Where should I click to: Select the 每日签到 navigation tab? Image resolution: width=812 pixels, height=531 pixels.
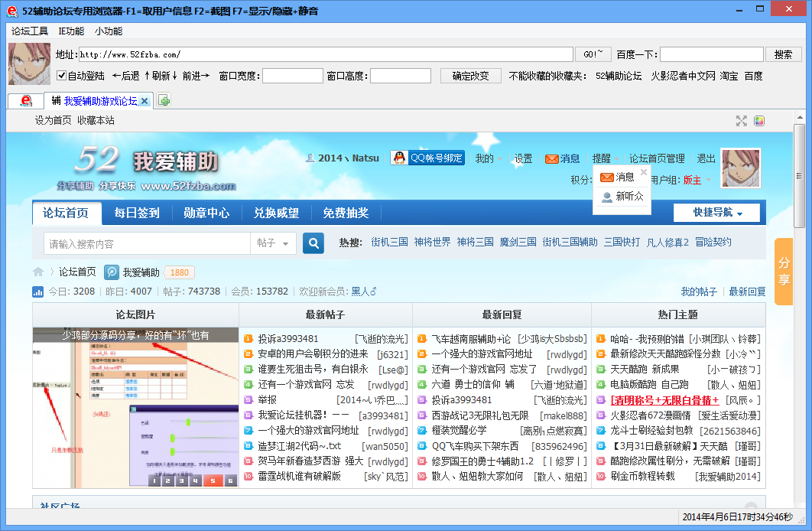[137, 213]
